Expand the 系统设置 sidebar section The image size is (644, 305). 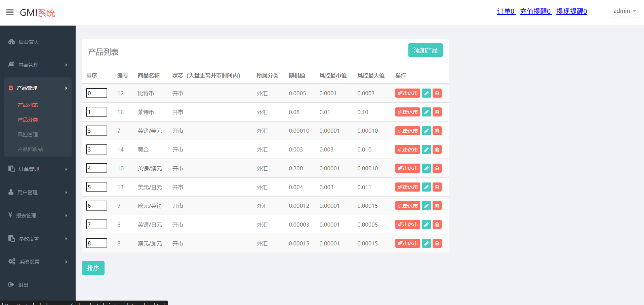tap(38, 262)
